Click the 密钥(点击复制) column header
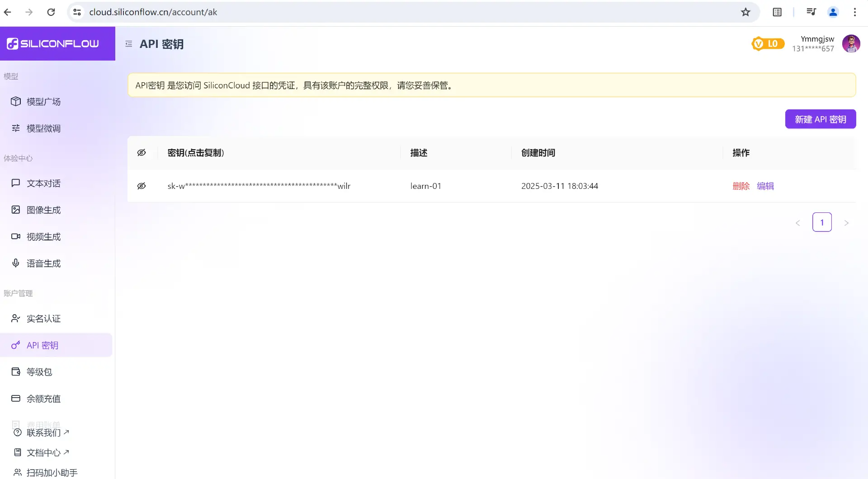This screenshot has width=868, height=479. [196, 153]
